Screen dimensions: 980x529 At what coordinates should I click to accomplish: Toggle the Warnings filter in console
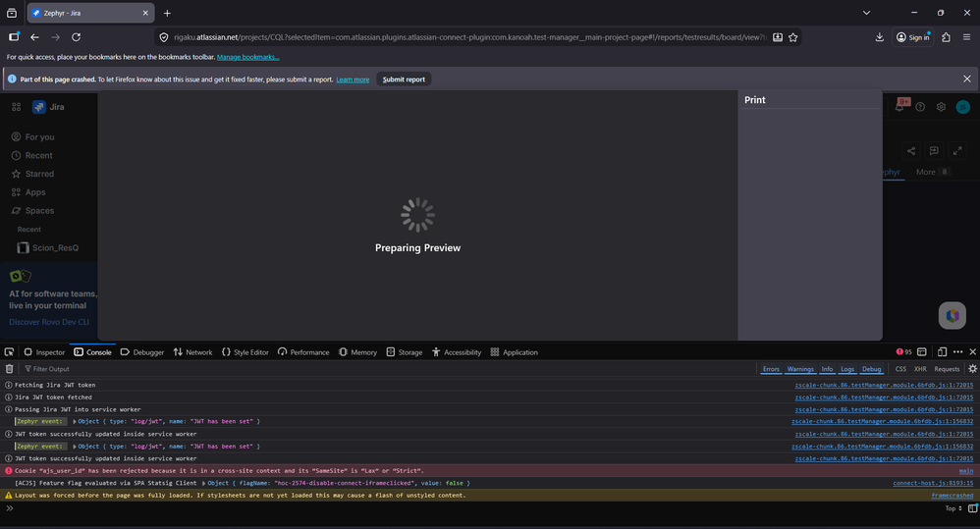[x=800, y=369]
